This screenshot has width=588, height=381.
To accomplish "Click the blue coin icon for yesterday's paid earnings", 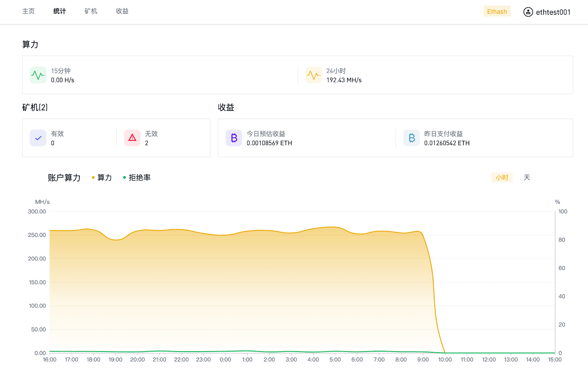I will pos(412,138).
